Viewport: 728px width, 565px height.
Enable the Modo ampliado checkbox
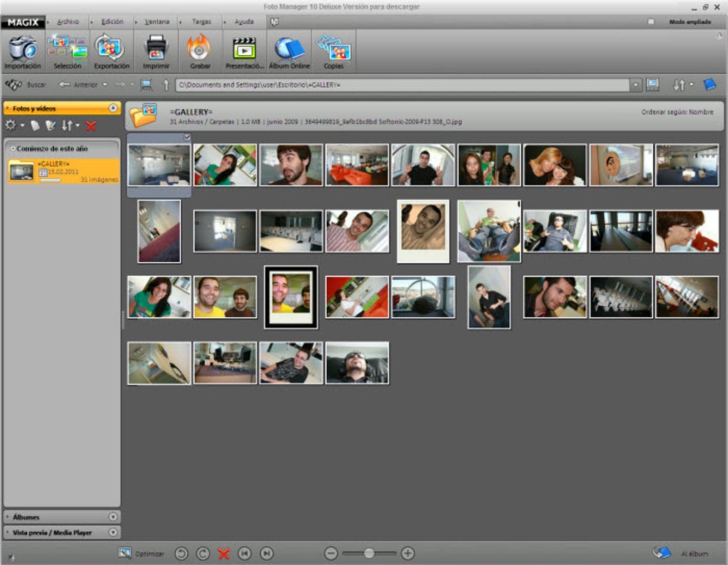(651, 22)
